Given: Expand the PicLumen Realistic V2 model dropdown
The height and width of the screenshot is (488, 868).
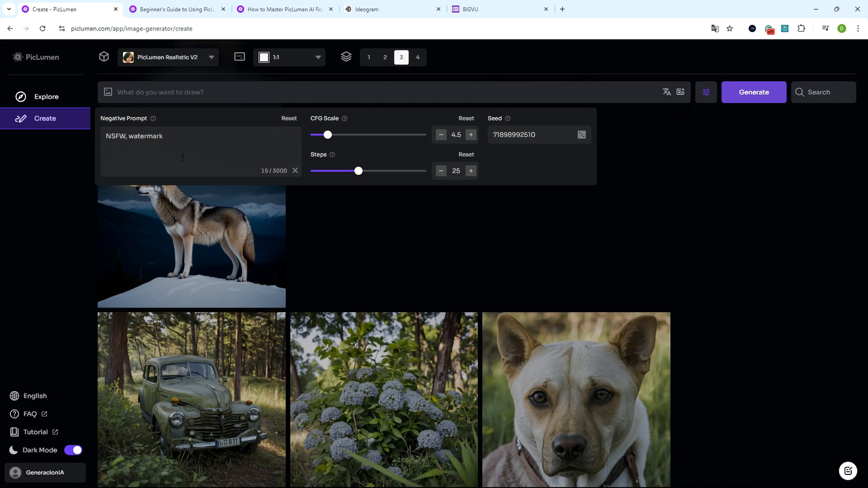Looking at the screenshot, I should pos(168,57).
